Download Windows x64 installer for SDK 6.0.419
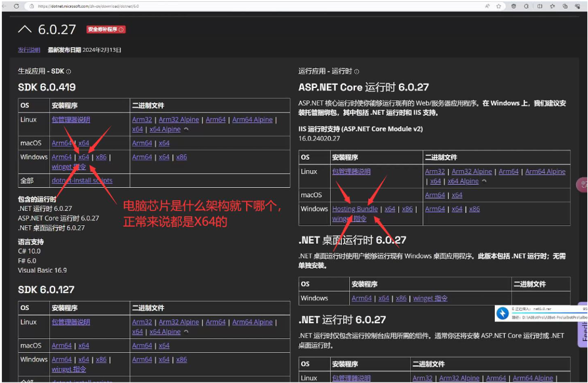Viewport: 588px width, 383px height. pos(84,157)
